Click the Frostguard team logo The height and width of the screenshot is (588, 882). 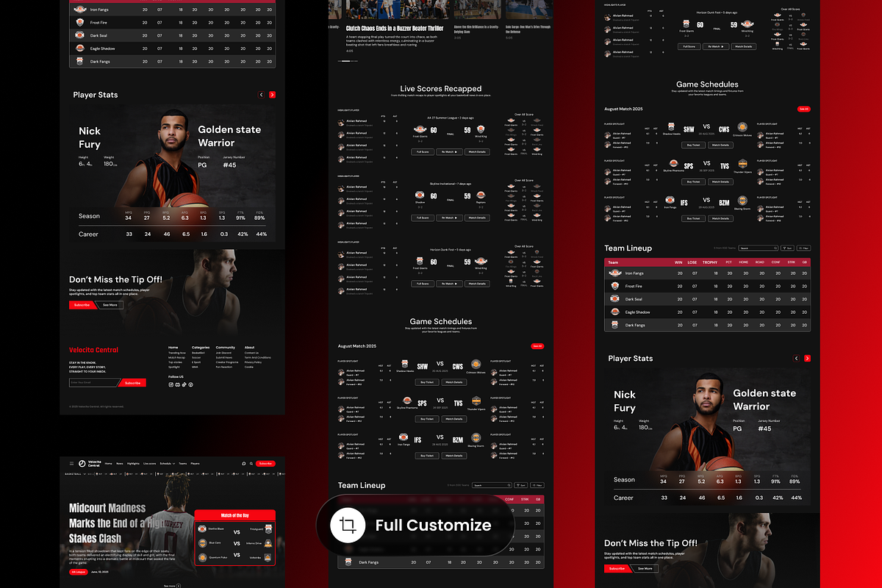(268, 529)
